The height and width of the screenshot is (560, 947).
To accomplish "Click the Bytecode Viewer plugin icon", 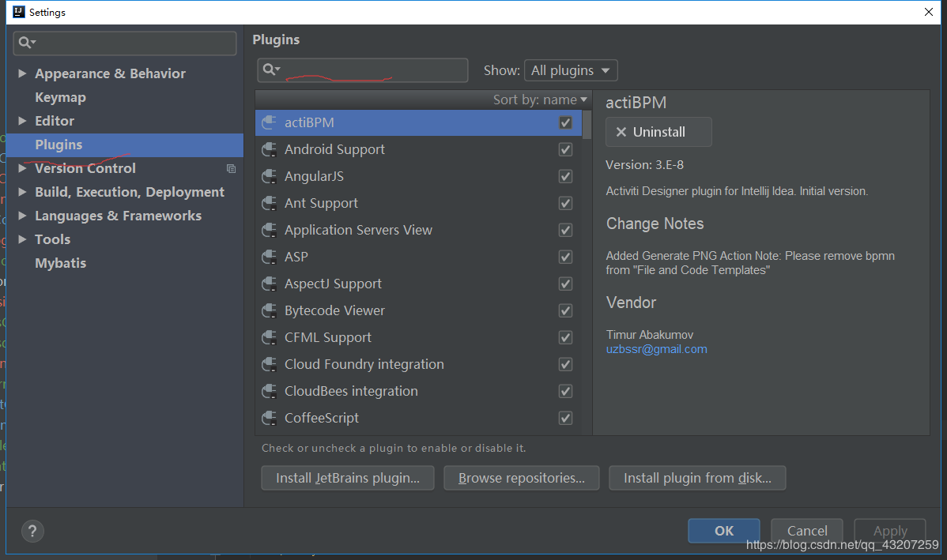I will click(x=270, y=310).
